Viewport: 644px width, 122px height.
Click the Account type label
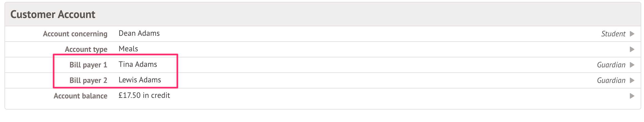coord(86,49)
